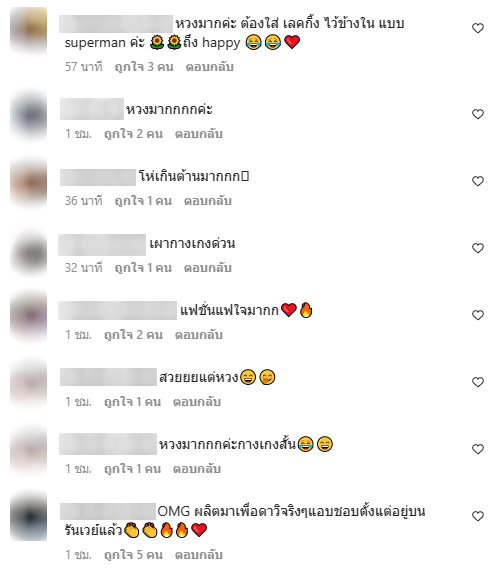Reply to the 32 นาที comment
This screenshot has width=497, height=570.
pos(208,268)
